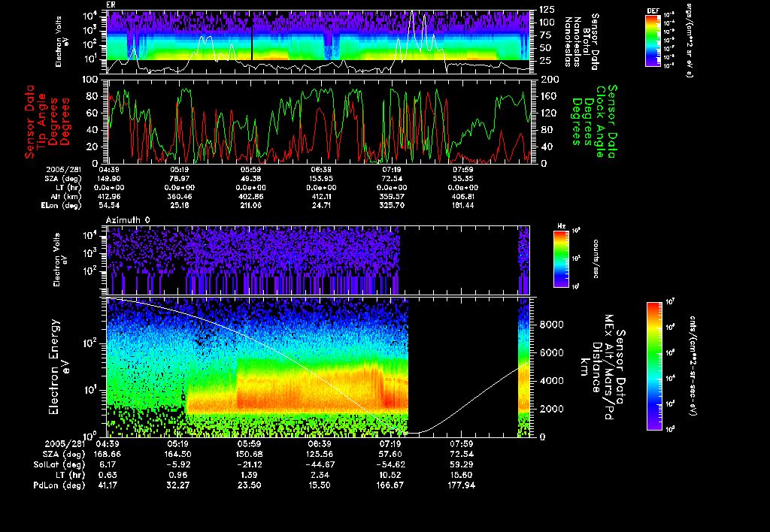Click SZA value 49.38
Viewport: 770px width, 532px height.
250,179
